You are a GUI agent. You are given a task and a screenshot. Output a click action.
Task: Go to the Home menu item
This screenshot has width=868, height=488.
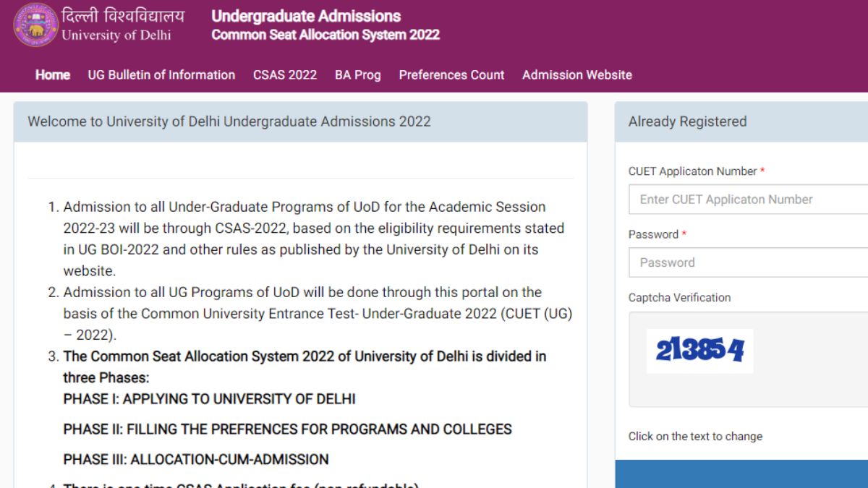pos(53,74)
